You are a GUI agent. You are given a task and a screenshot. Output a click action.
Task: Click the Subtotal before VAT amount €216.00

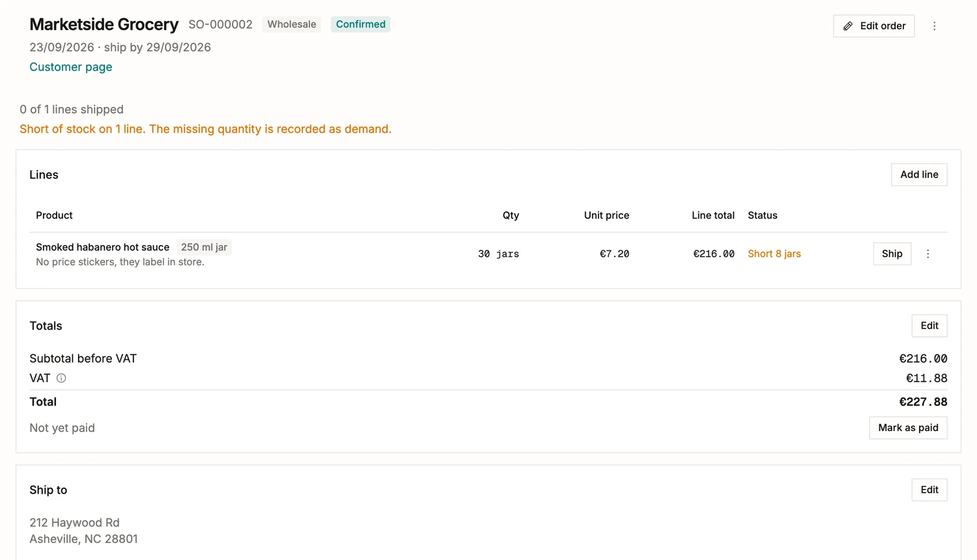coord(923,359)
